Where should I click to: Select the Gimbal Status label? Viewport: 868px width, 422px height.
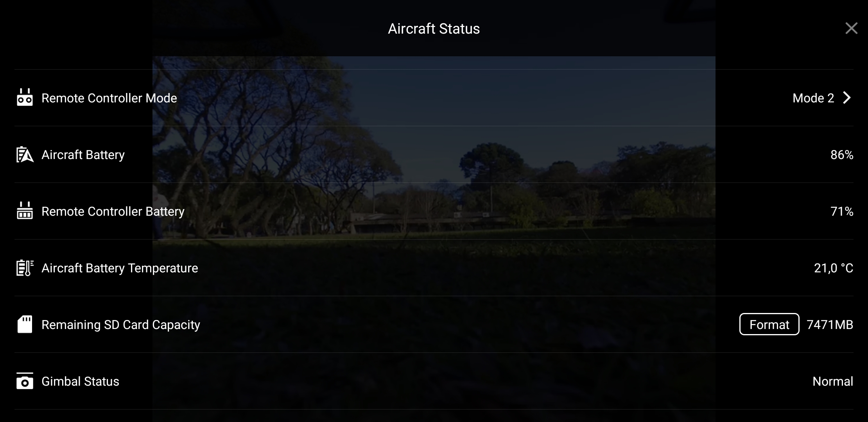[80, 381]
